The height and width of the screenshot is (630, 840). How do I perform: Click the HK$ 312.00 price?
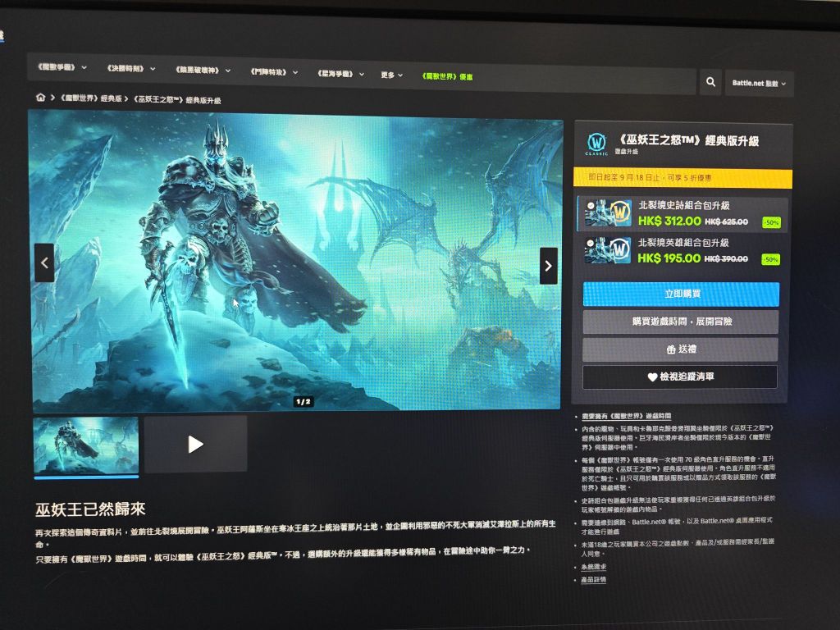coord(669,221)
